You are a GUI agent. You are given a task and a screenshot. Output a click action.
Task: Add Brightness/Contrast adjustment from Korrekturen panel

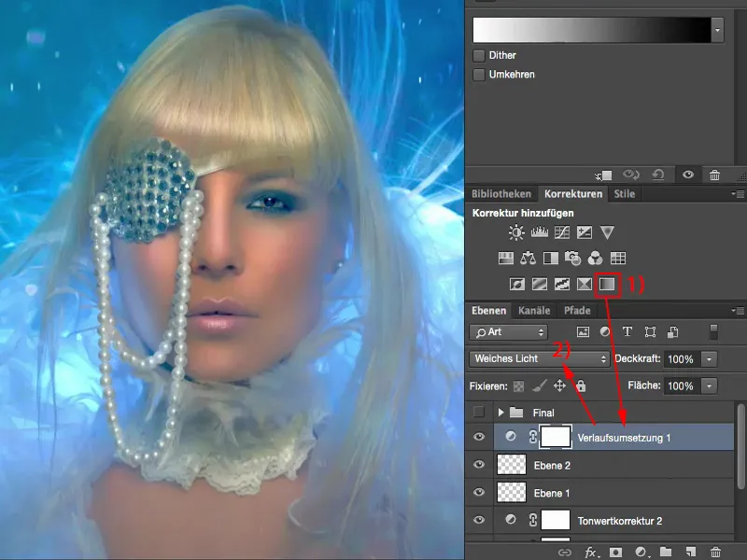tap(516, 232)
